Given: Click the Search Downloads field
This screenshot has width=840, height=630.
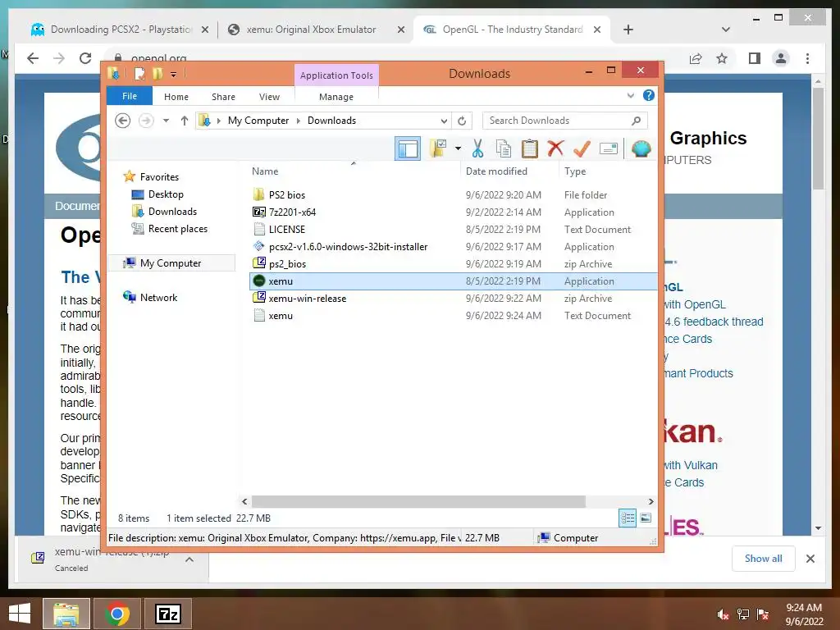Looking at the screenshot, I should coord(564,121).
